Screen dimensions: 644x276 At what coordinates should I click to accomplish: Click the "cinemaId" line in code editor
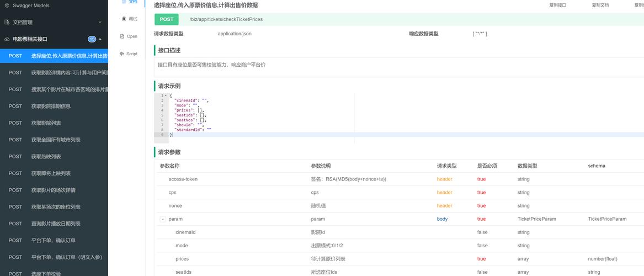pos(192,100)
